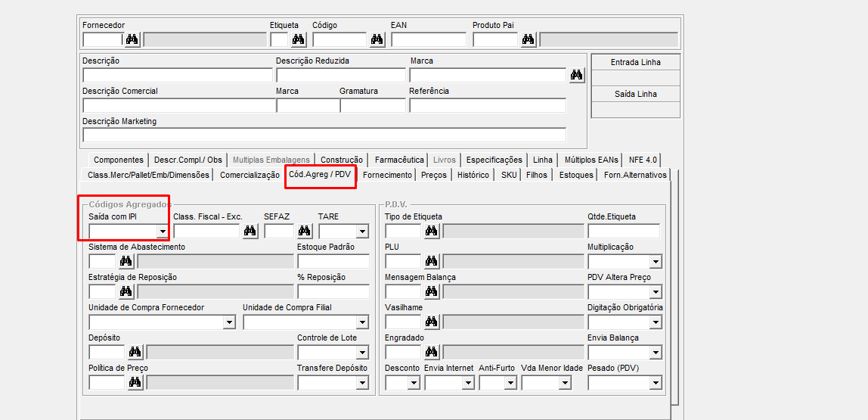
Task: Open the PLU search binoculars icon
Action: pos(432,261)
